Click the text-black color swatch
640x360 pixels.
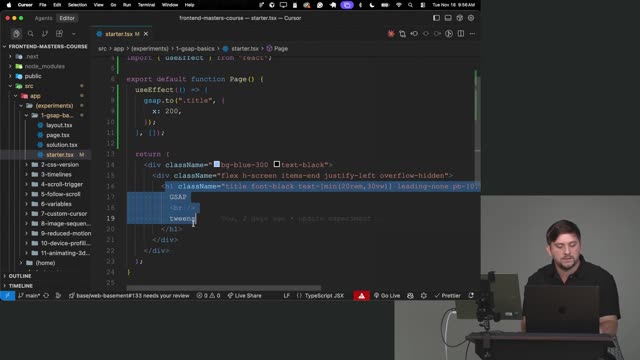(x=277, y=164)
